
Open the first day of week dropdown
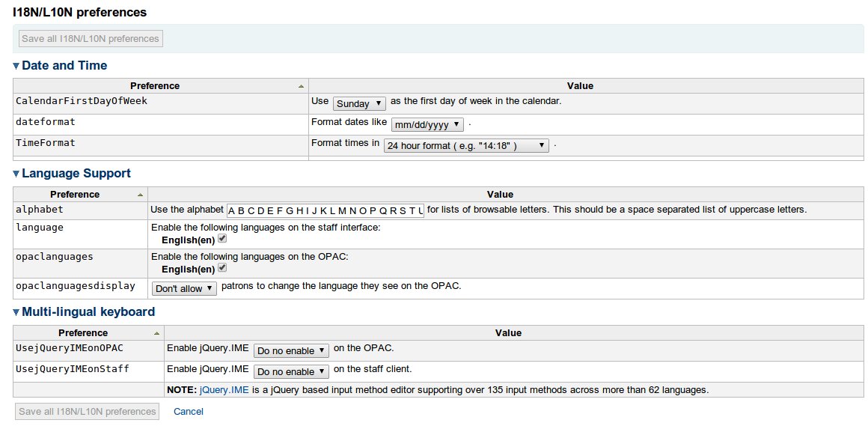coord(359,104)
